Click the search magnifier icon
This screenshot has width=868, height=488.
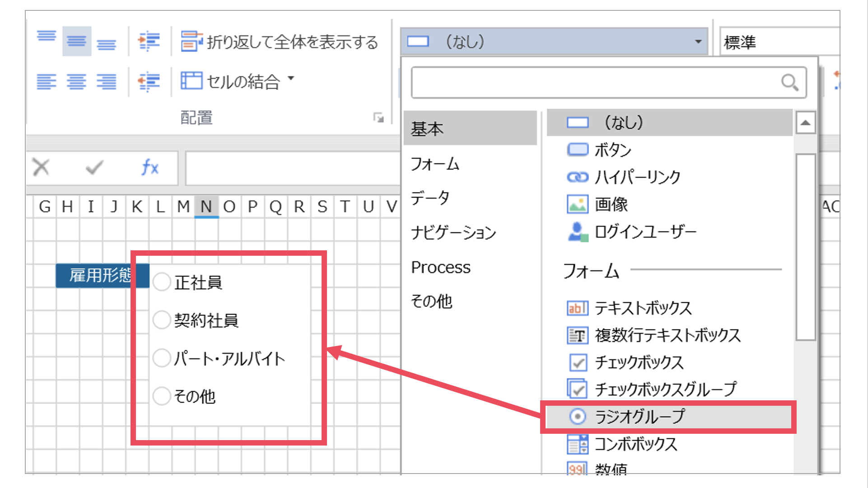click(789, 83)
